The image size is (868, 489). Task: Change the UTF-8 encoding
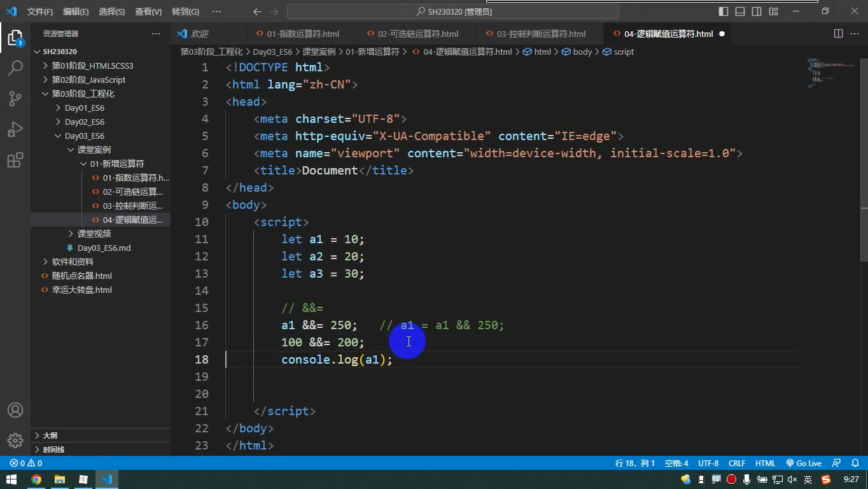pos(708,464)
